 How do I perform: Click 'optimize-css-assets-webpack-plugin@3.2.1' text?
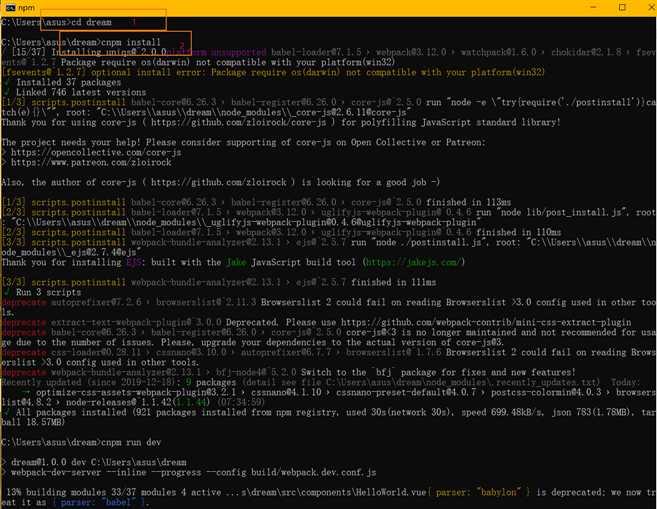click(x=136, y=392)
